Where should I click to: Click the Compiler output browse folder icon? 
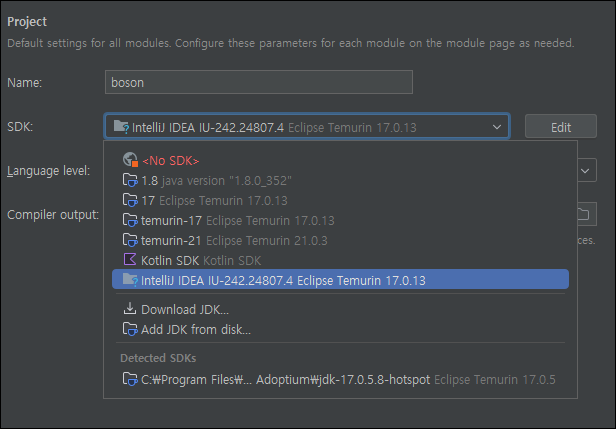pos(583,214)
